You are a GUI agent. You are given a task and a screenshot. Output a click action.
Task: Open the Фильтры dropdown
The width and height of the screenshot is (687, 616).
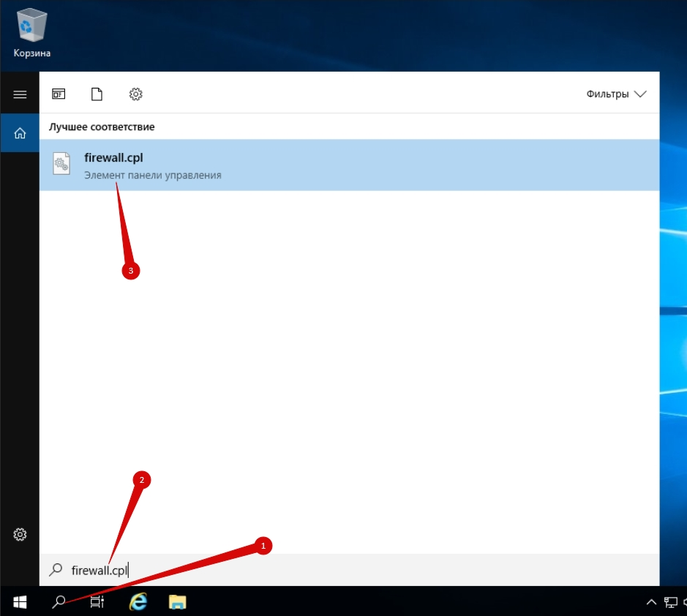tap(616, 94)
